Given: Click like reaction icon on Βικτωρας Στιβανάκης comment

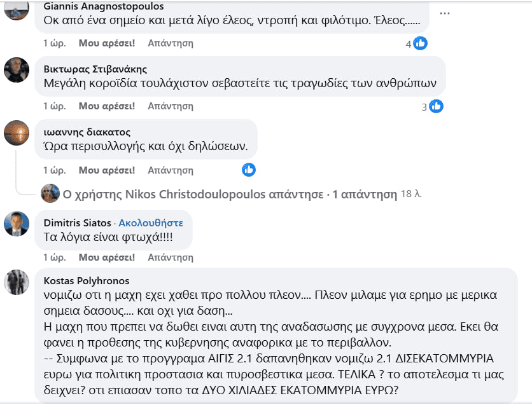Looking at the screenshot, I should (x=436, y=106).
